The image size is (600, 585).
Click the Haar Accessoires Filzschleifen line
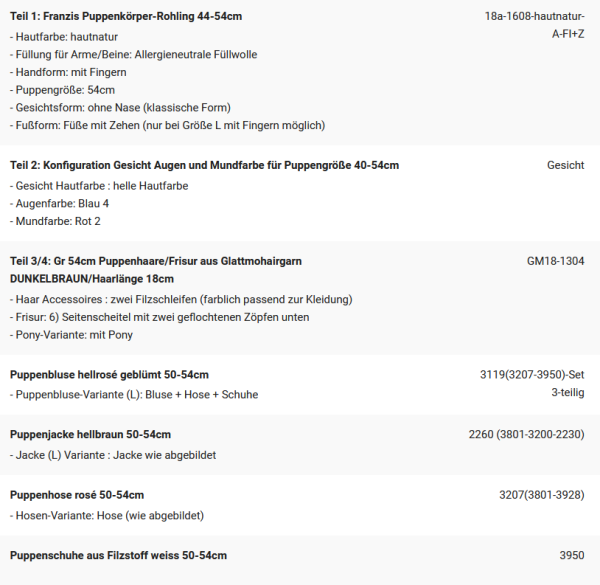pyautogui.click(x=181, y=299)
